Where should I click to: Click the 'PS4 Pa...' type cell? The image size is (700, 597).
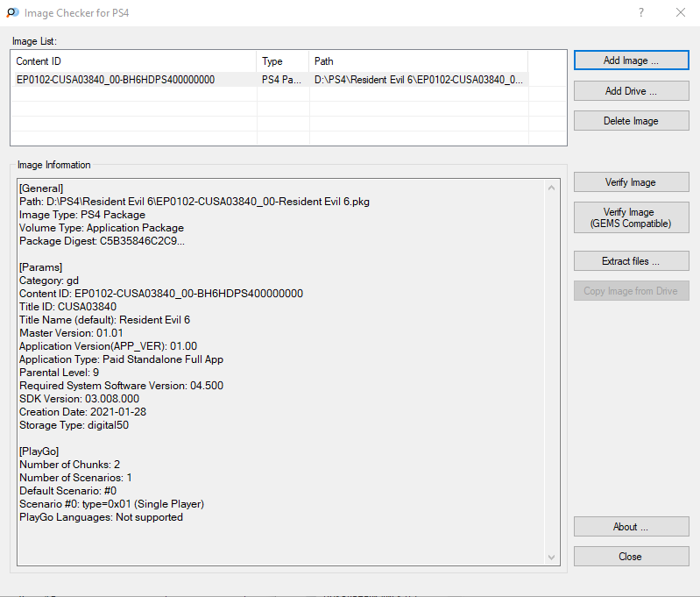pos(281,80)
